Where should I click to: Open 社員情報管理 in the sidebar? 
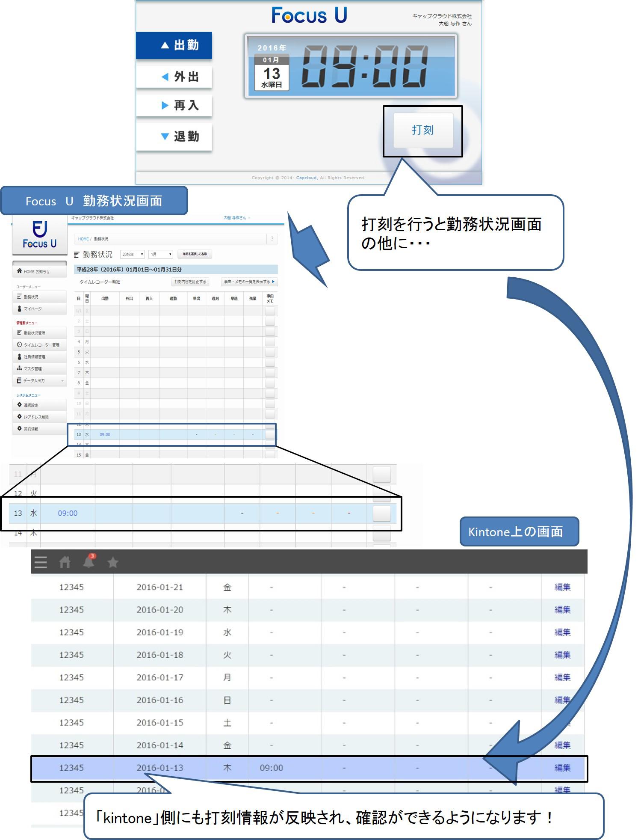[x=40, y=356]
